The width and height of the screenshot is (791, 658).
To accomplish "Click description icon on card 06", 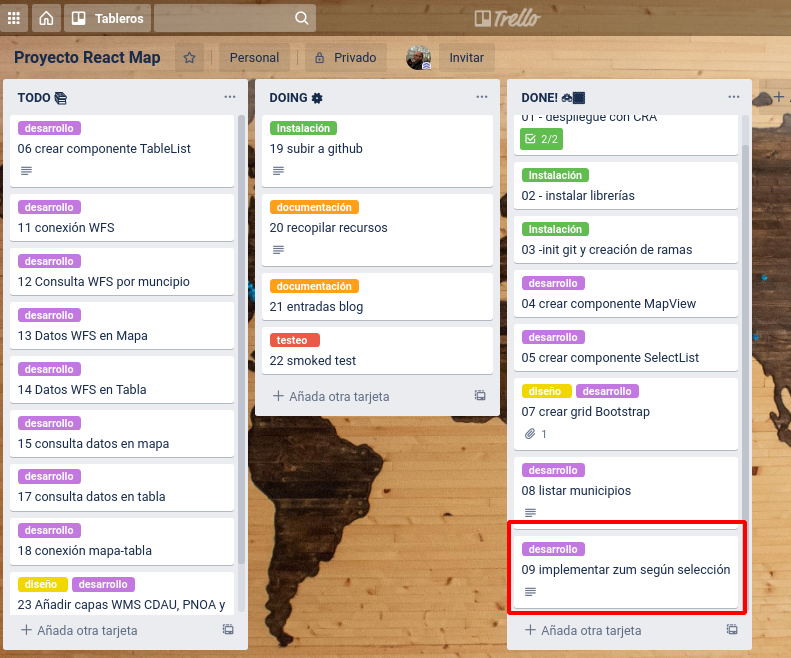I will 26,171.
